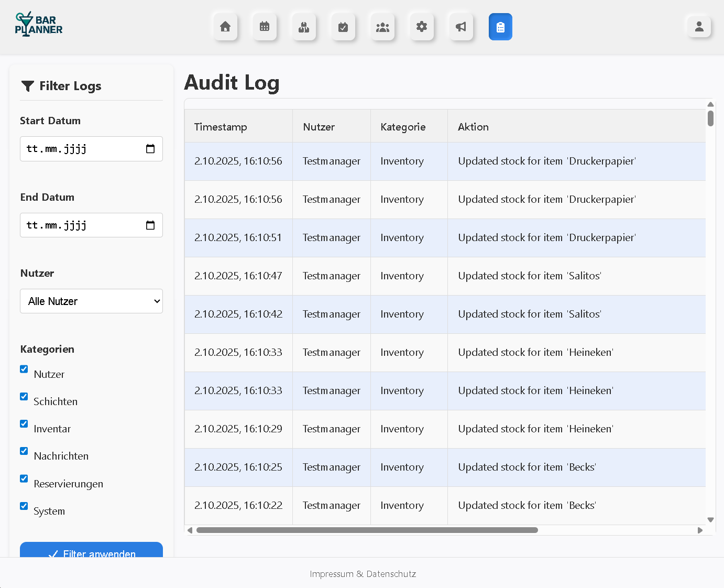Open announcements via the megaphone icon
The width and height of the screenshot is (724, 588).
click(x=461, y=27)
